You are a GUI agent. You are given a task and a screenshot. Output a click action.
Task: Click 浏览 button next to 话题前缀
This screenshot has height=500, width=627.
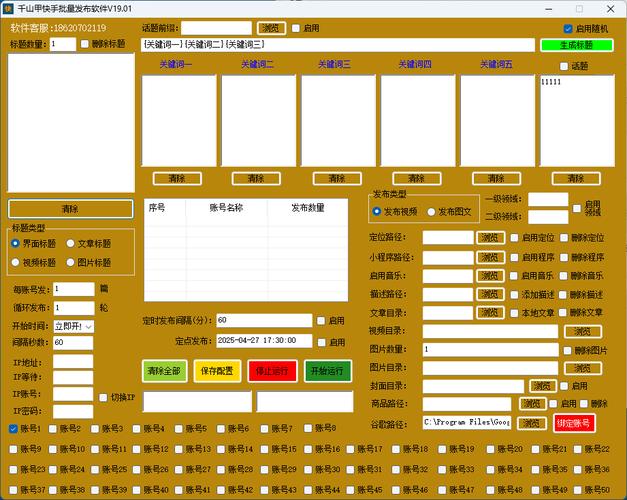(270, 28)
